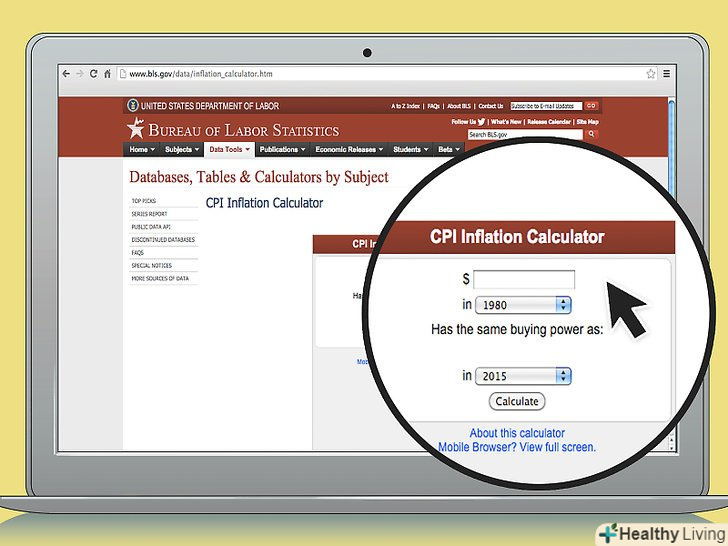Go to the browser home icon

click(x=107, y=74)
